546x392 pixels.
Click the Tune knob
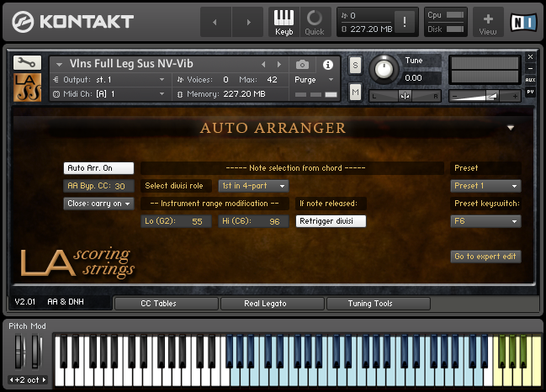tap(384, 69)
